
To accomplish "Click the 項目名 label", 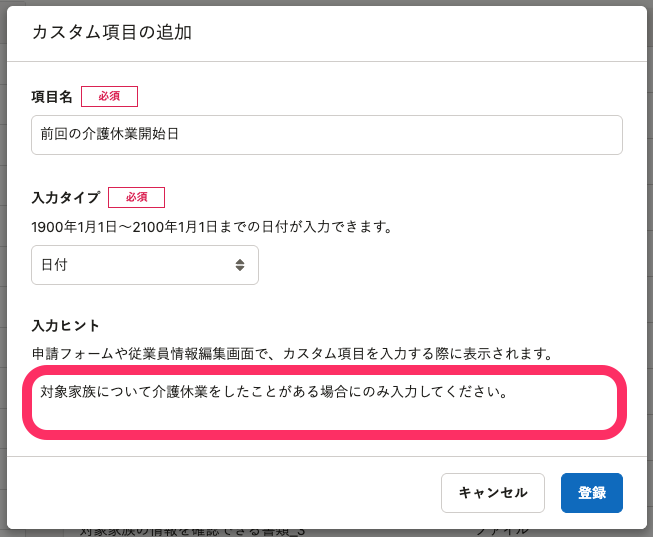I will click(52, 97).
